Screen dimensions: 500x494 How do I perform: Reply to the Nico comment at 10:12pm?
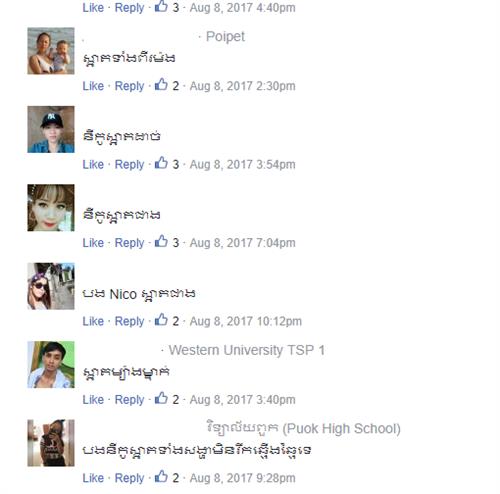(x=129, y=321)
